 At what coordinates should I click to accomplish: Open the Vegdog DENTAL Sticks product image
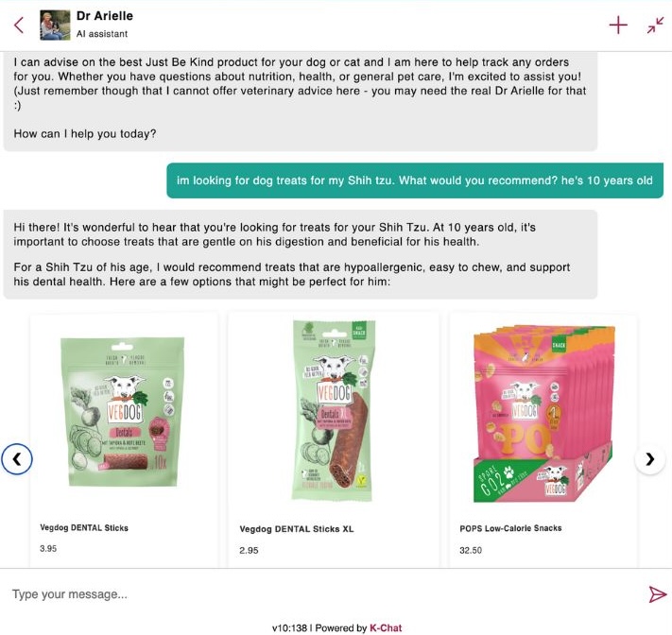click(x=123, y=412)
